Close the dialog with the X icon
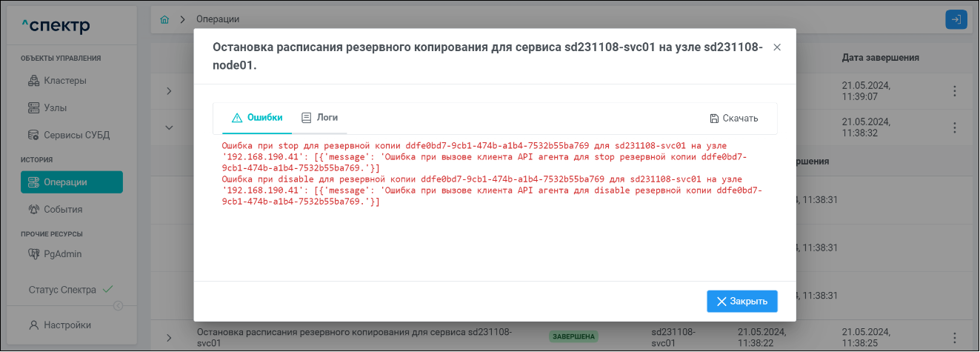This screenshot has width=980, height=352. coord(777,47)
